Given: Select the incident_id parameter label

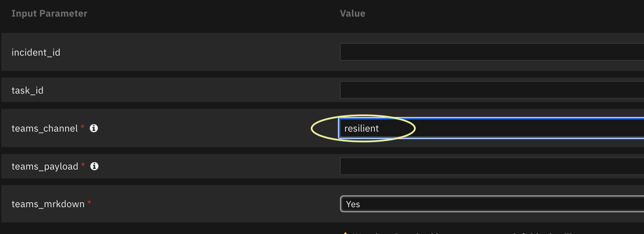Looking at the screenshot, I should (x=36, y=53).
